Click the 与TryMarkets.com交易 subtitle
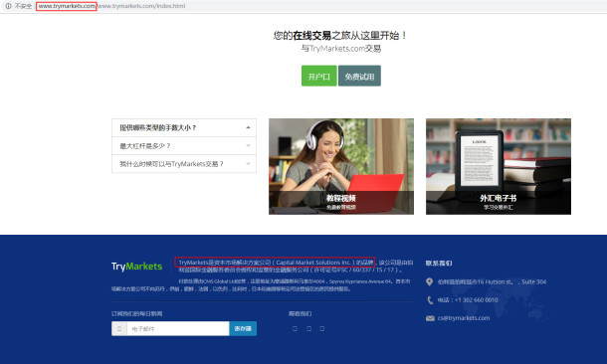 pos(341,49)
